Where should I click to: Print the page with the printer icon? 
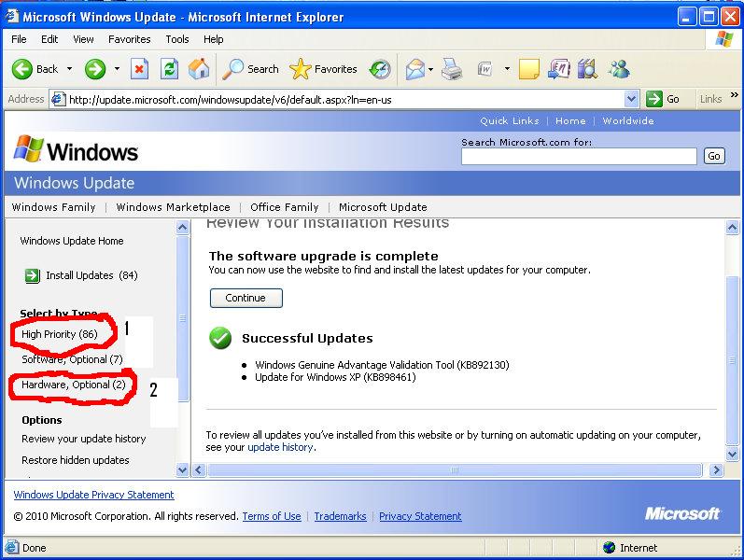(452, 69)
